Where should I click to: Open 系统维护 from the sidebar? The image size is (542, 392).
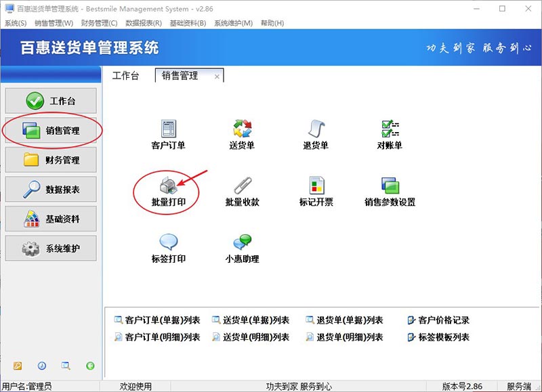pos(51,248)
